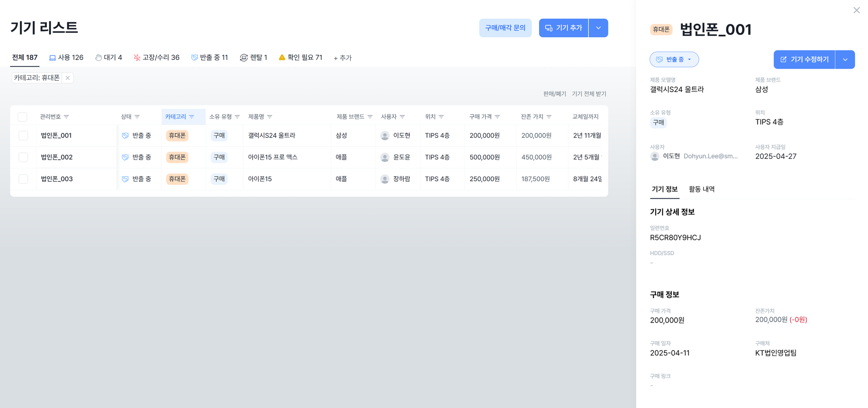Click KT법인영업팀 vendor text
868x408 pixels.
(776, 353)
